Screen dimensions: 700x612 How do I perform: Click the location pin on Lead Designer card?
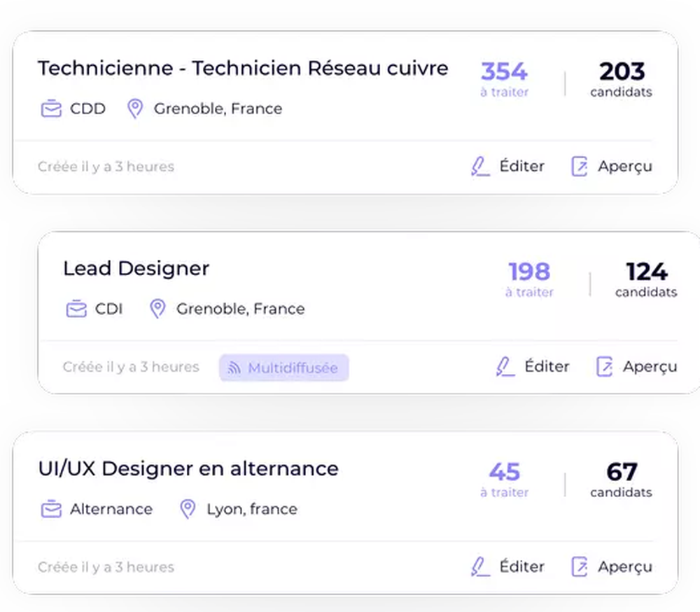tap(157, 309)
